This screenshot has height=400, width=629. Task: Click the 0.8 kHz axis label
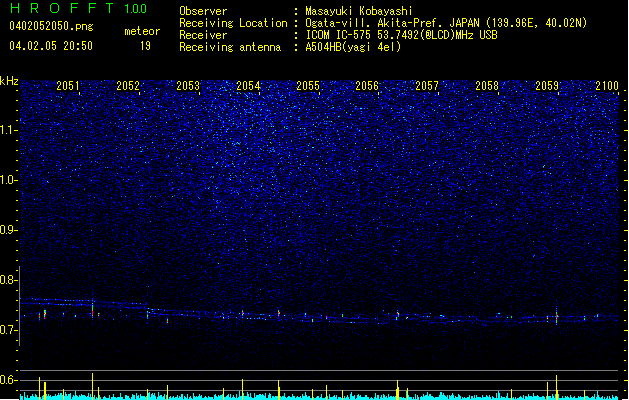[8, 280]
